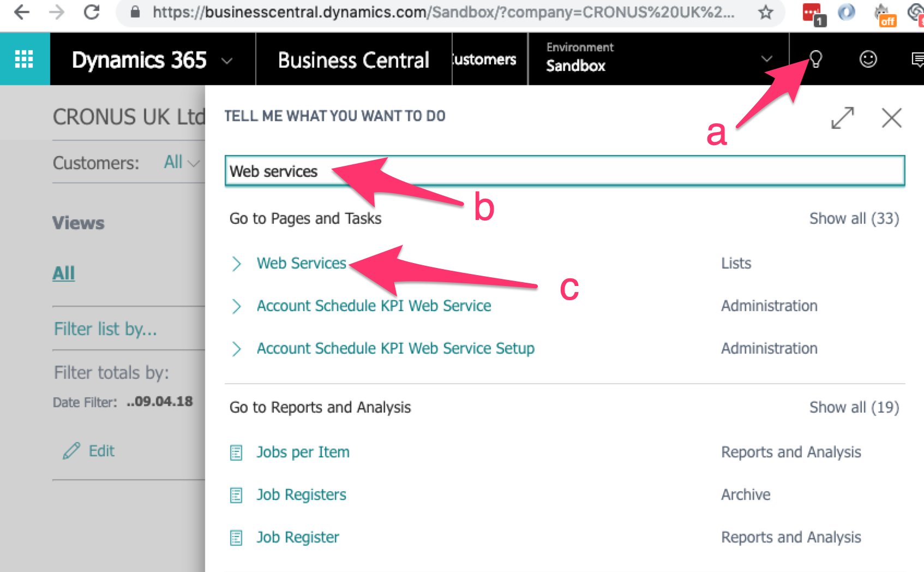Open the red extension icon with badge
Screen dimensions: 924x572
(x=814, y=14)
